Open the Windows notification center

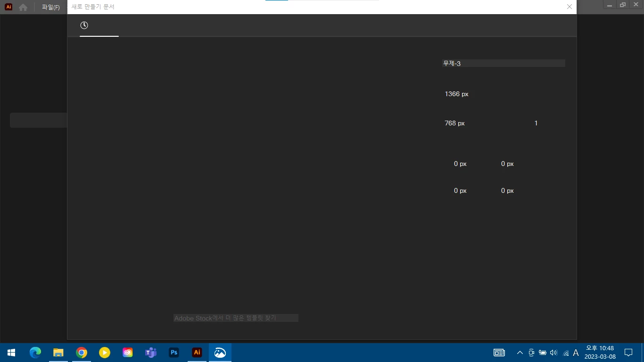pyautogui.click(x=628, y=353)
